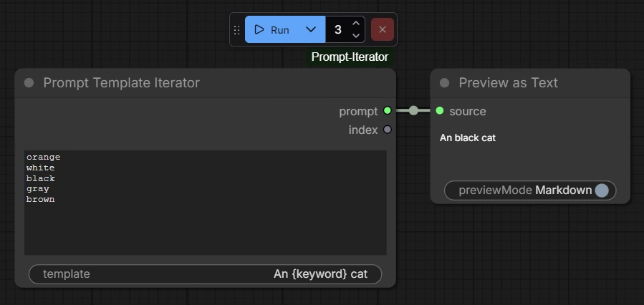Increase the batch count with up arrow

[x=356, y=24]
